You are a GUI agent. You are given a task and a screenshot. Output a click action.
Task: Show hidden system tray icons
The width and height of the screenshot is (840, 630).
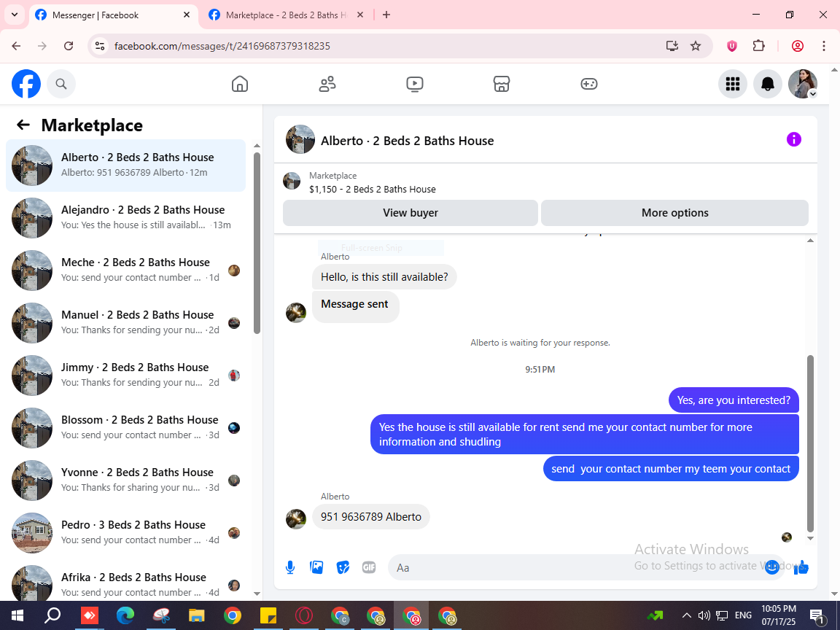[x=686, y=615]
